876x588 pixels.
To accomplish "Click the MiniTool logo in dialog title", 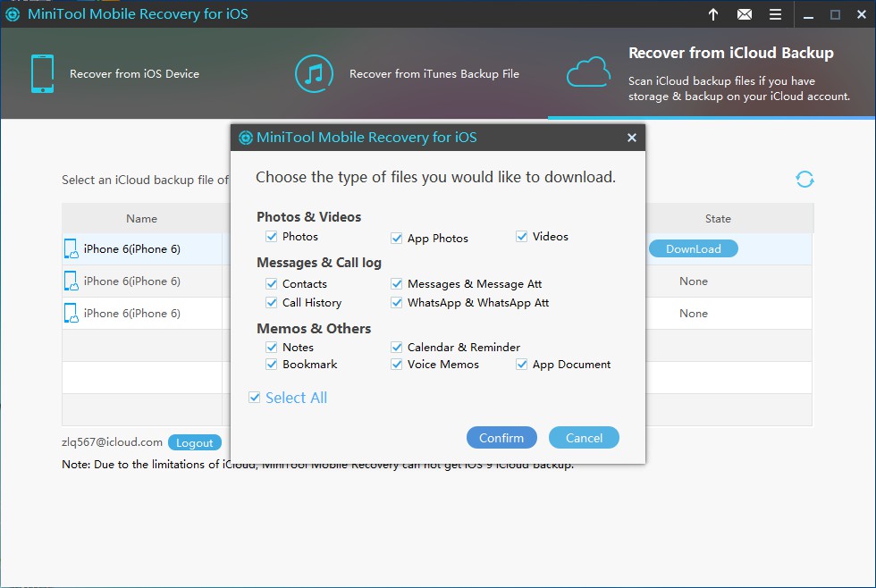I will click(x=246, y=138).
